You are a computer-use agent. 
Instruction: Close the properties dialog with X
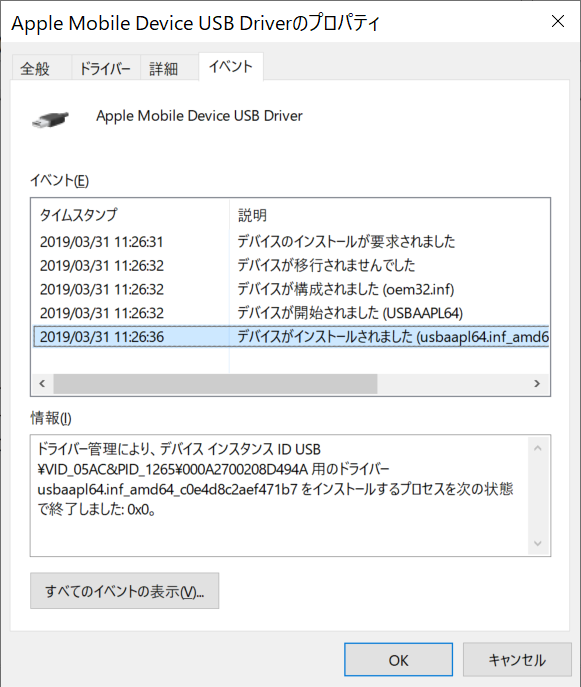tap(557, 21)
